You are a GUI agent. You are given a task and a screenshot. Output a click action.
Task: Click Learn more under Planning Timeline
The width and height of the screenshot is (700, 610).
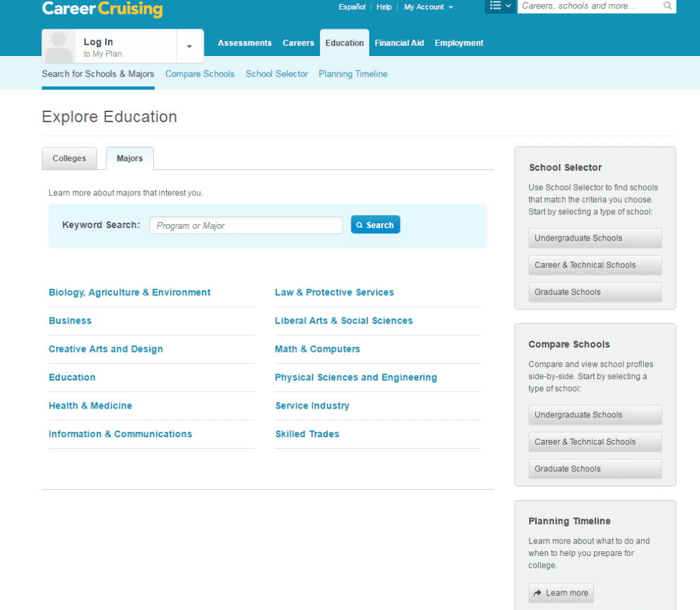pos(561,593)
